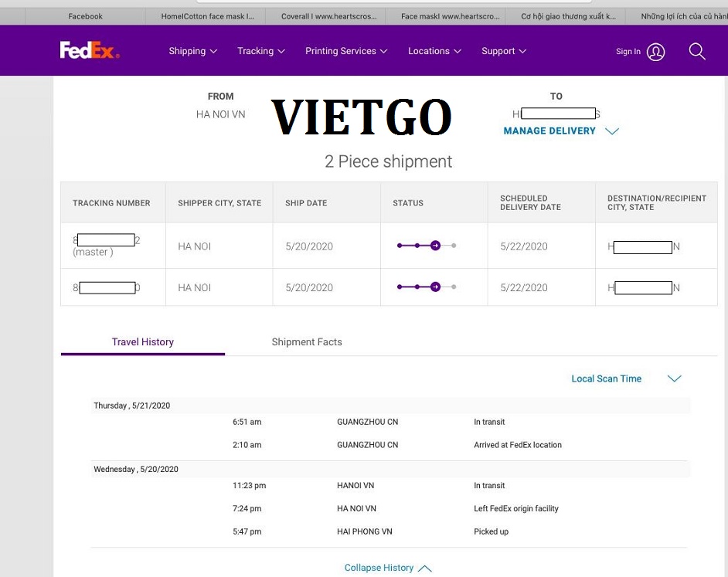Click TRACKING NUMBER column header
The height and width of the screenshot is (577, 728).
[x=111, y=203]
